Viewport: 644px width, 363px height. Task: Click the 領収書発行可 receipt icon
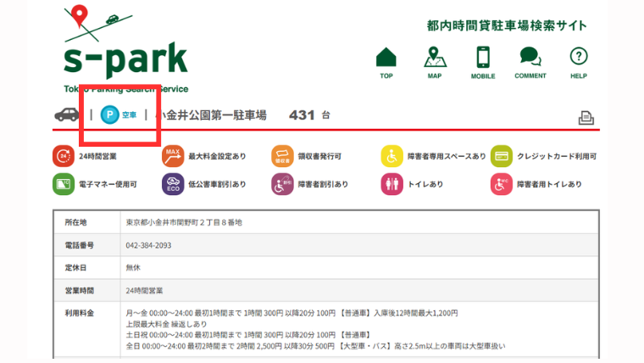282,156
